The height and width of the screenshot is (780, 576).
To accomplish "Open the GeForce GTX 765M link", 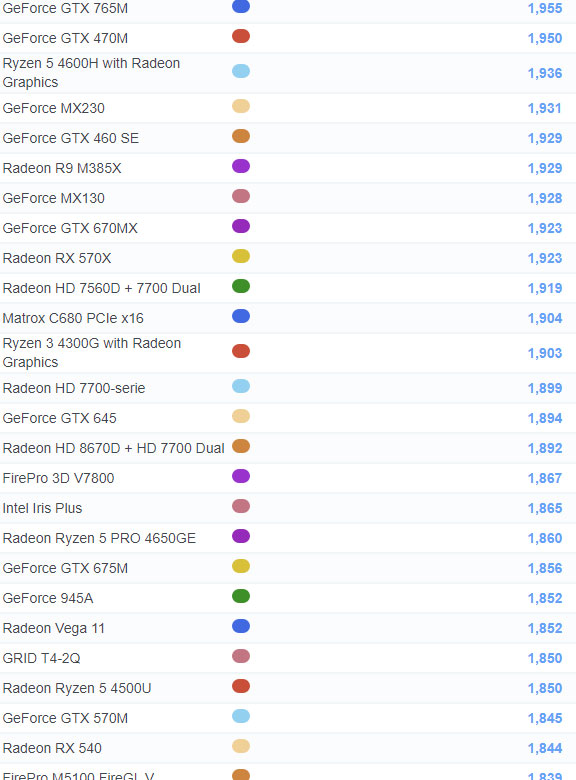I will point(65,8).
